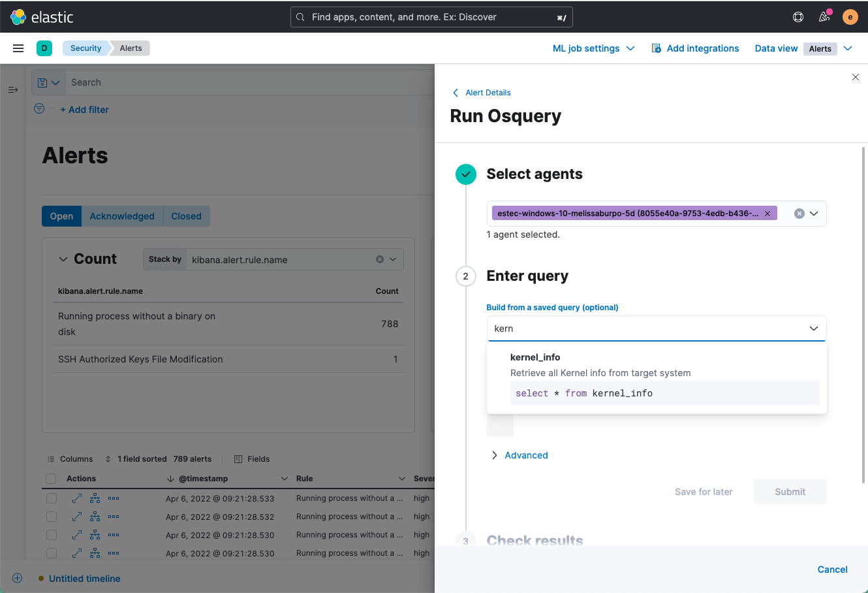Open the newsfeed celebration icon
The height and width of the screenshot is (593, 868).
click(824, 17)
